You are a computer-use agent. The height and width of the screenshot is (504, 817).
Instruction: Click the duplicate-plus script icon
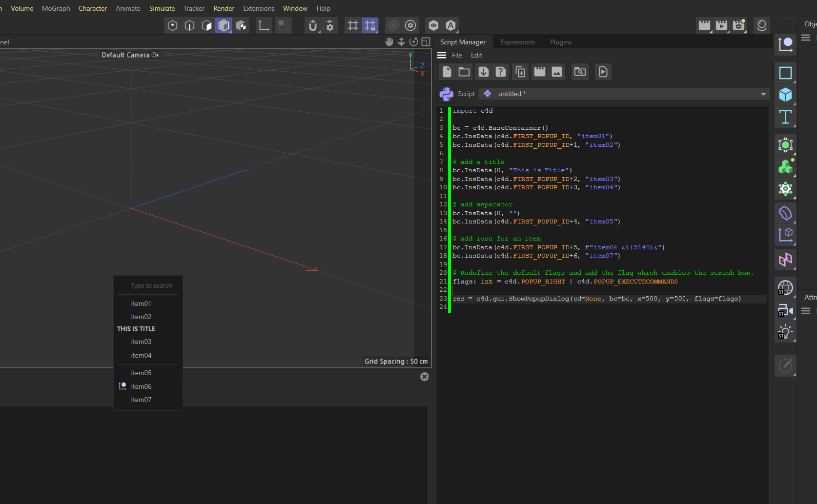[520, 72]
